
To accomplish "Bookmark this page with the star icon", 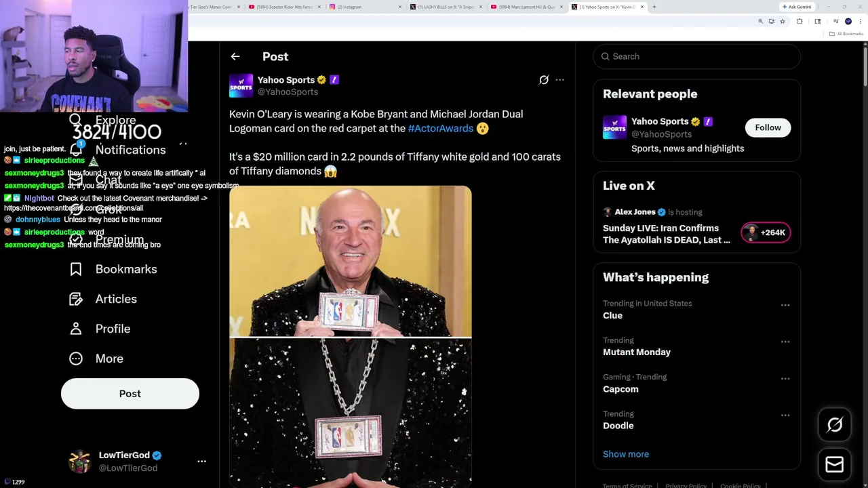I will [x=782, y=22].
